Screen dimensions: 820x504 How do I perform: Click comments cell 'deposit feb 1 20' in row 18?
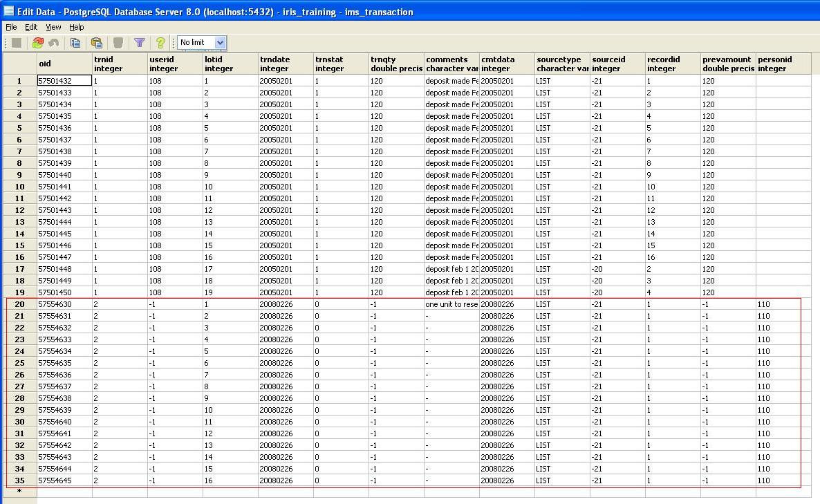coord(452,281)
